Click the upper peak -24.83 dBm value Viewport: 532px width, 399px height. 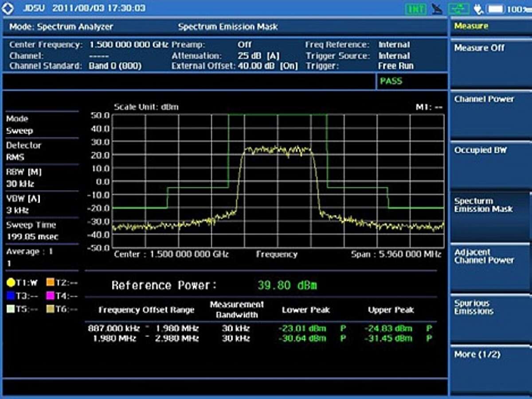(x=388, y=329)
